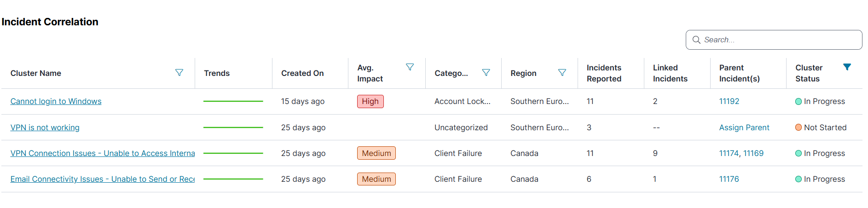Screen dimensions: 868x208
Task: Click the Not Started status indicator
Action: tap(799, 127)
